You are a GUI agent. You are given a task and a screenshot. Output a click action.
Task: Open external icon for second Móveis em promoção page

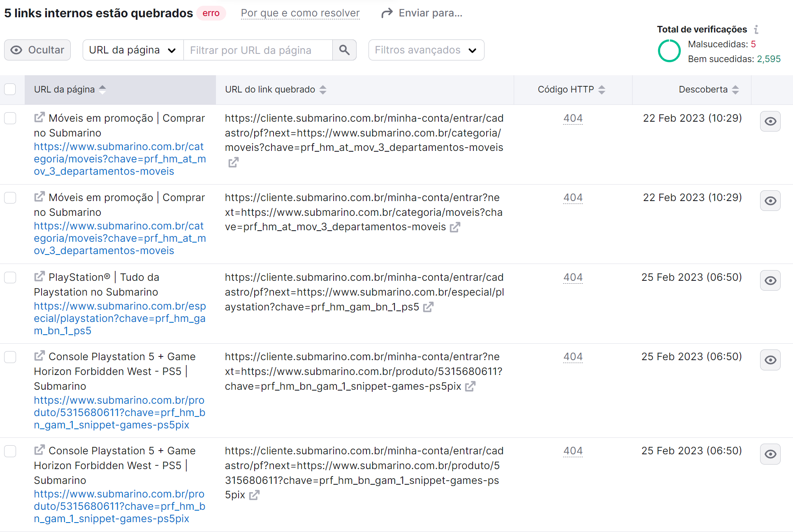(39, 197)
